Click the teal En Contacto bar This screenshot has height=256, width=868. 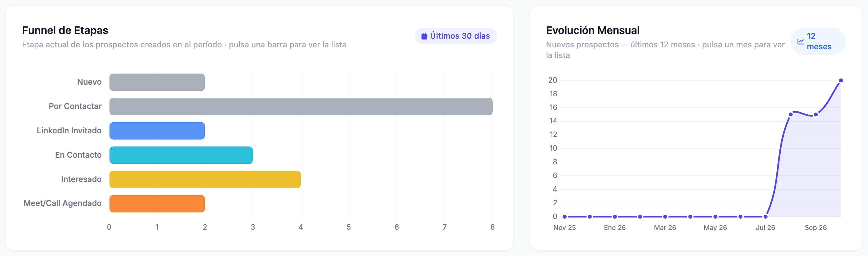click(181, 155)
